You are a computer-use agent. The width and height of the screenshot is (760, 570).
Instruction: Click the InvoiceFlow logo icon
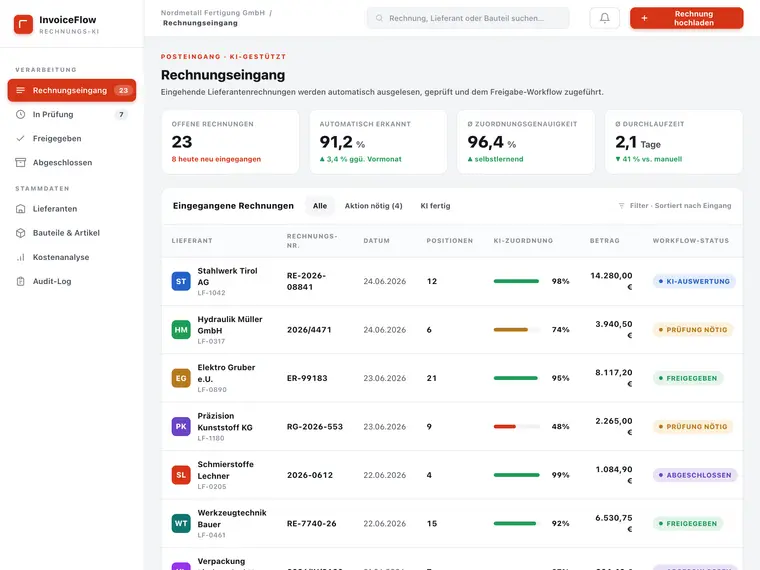23,24
